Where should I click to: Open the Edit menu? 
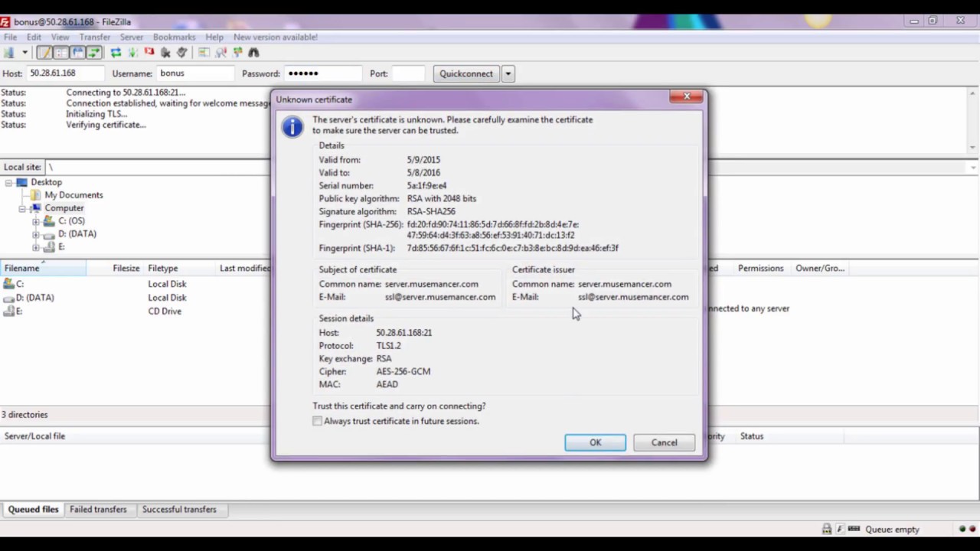[34, 37]
